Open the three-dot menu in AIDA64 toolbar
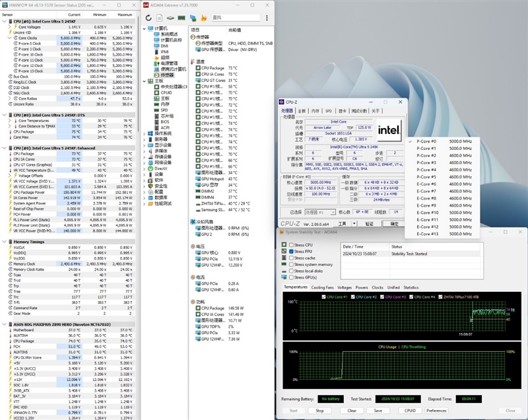The width and height of the screenshot is (528, 420). [267, 18]
